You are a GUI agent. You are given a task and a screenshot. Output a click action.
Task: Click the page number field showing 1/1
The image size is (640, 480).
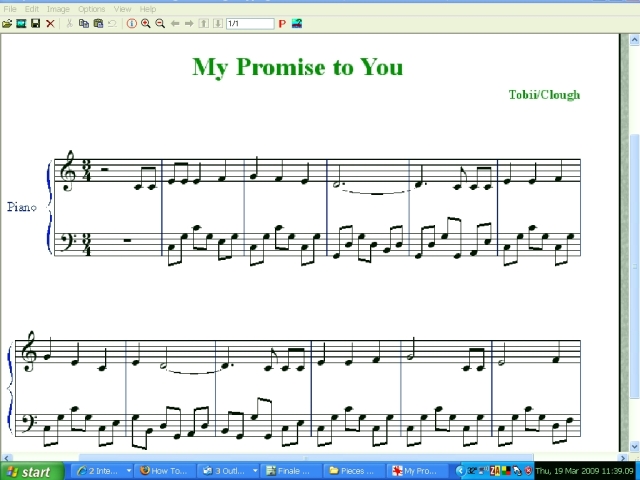249,23
